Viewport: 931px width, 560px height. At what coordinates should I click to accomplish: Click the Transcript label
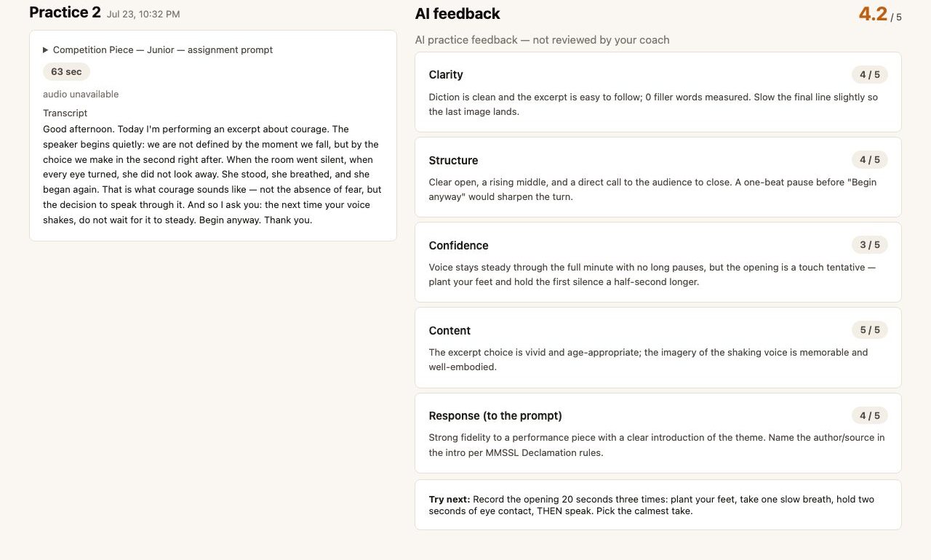(x=65, y=113)
